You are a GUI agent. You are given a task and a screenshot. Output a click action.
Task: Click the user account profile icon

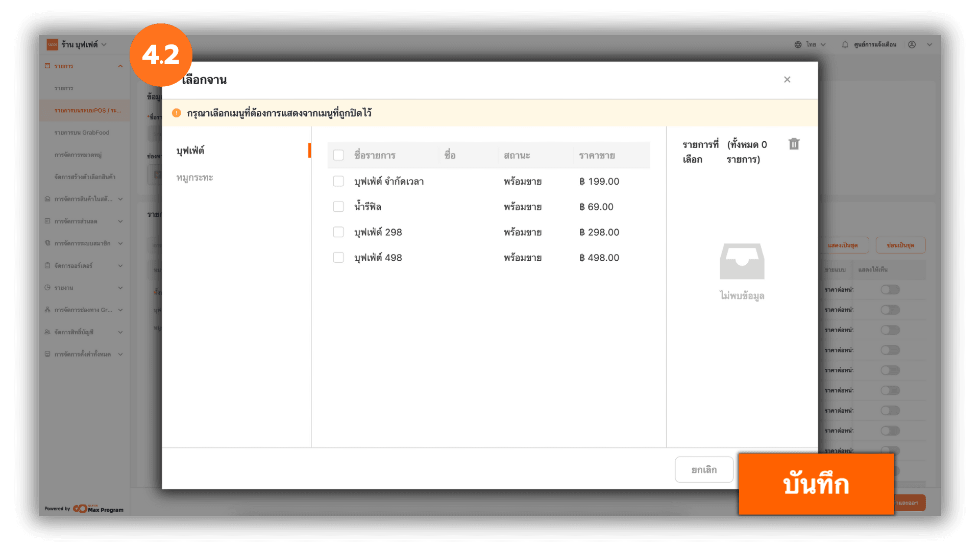(912, 45)
